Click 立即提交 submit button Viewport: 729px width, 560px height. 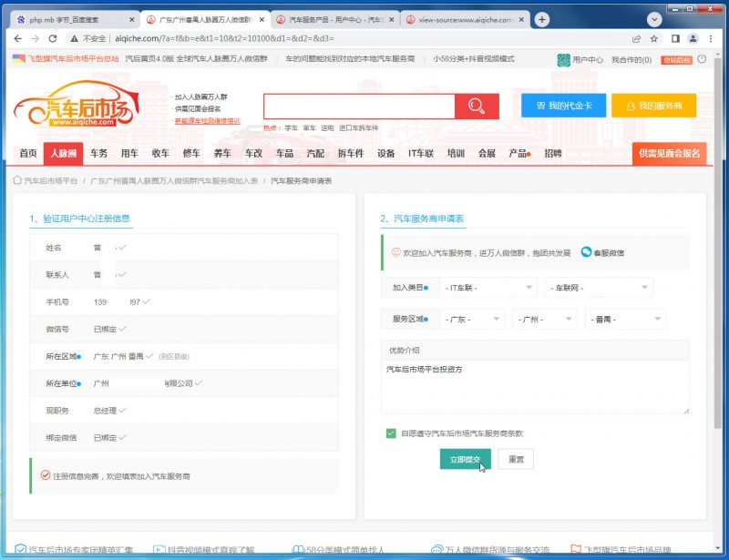[x=465, y=459]
